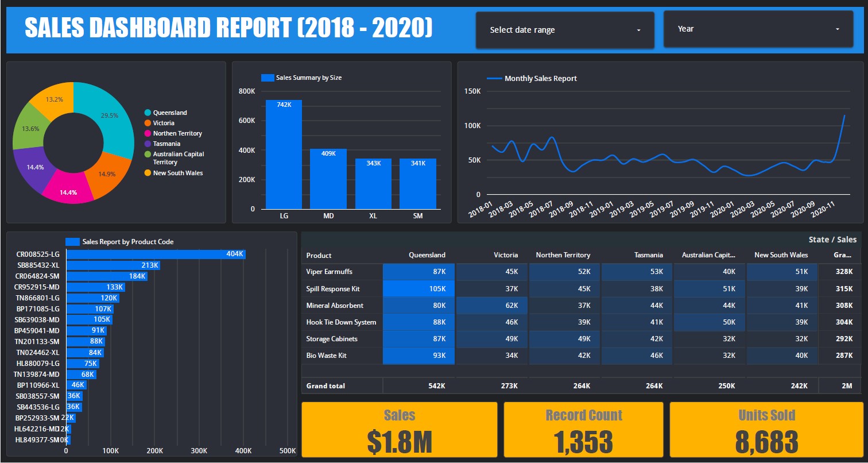Click the Tasmania purple legend swatch
This screenshot has width=868, height=463.
[x=148, y=144]
